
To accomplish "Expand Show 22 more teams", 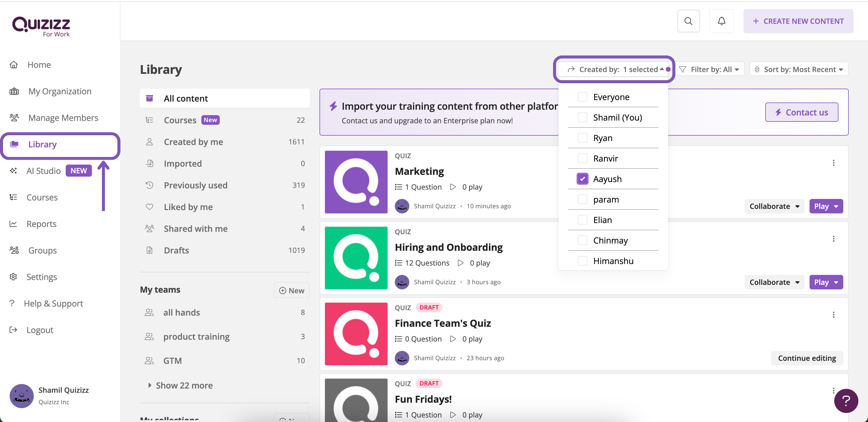I will 181,385.
